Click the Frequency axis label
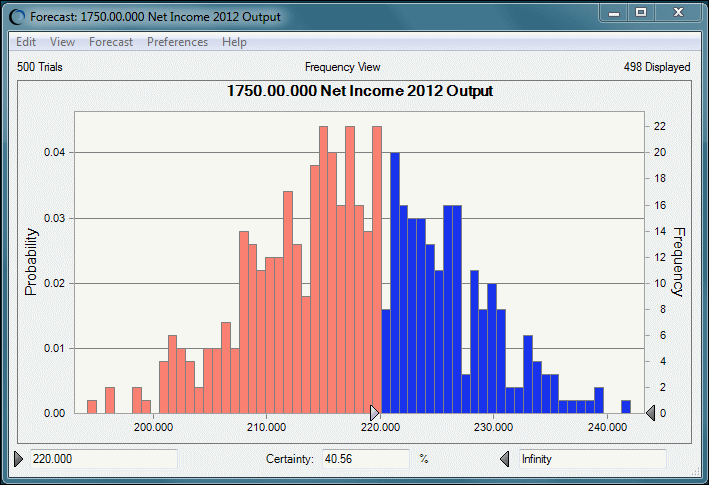The height and width of the screenshot is (485, 709). [x=678, y=262]
